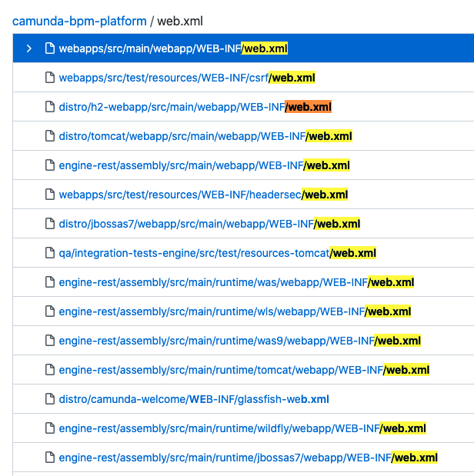Open engine-rest runtime/wls/webapp/WEB-INF/web.xml
Screen dimensions: 474x476
pos(235,311)
